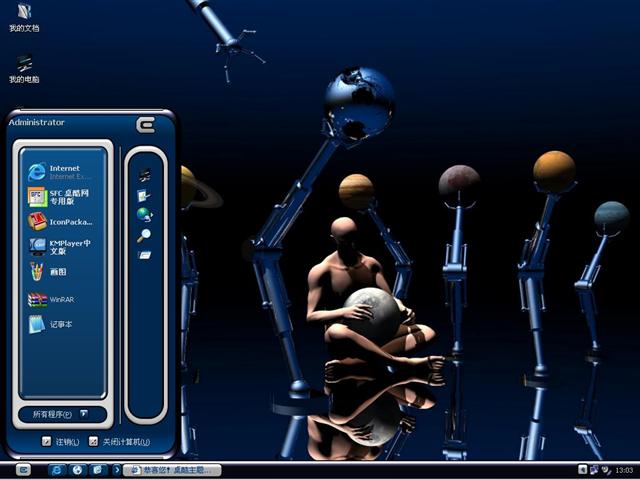640x480 pixels.
Task: Click the 13:03 taskbar clock
Action: click(x=624, y=471)
